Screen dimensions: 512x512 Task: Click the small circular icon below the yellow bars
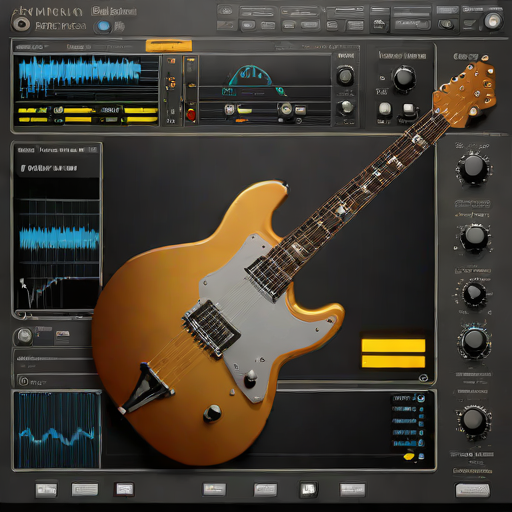(x=423, y=378)
